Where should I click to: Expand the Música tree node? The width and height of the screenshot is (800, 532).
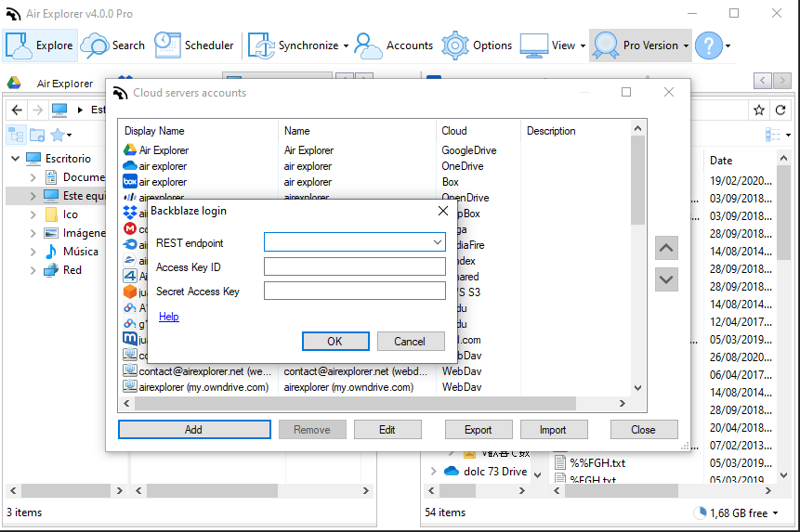click(33, 252)
